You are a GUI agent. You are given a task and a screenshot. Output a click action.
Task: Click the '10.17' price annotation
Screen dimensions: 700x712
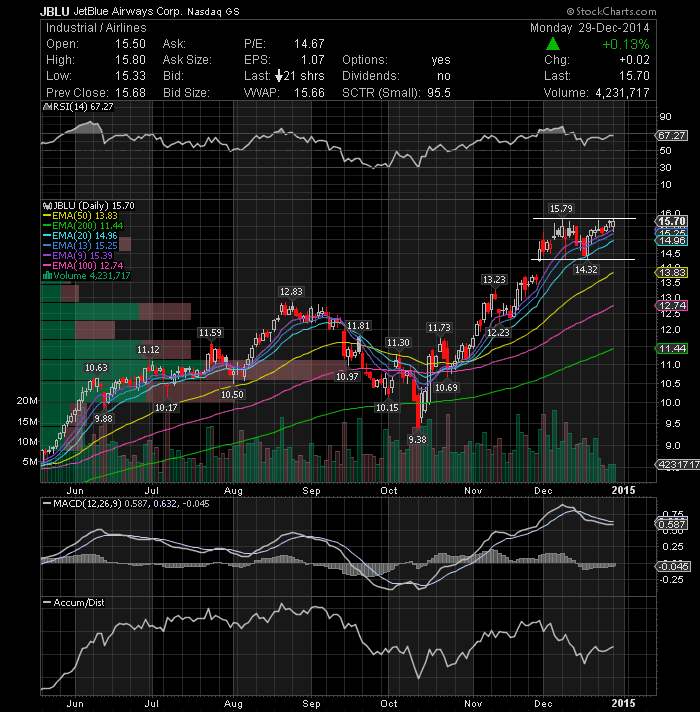click(166, 408)
